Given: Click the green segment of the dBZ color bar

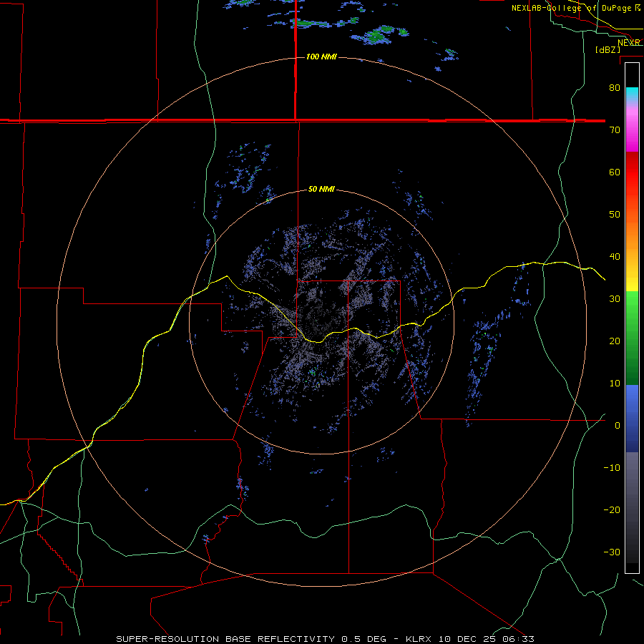Looking at the screenshot, I should tap(632, 338).
